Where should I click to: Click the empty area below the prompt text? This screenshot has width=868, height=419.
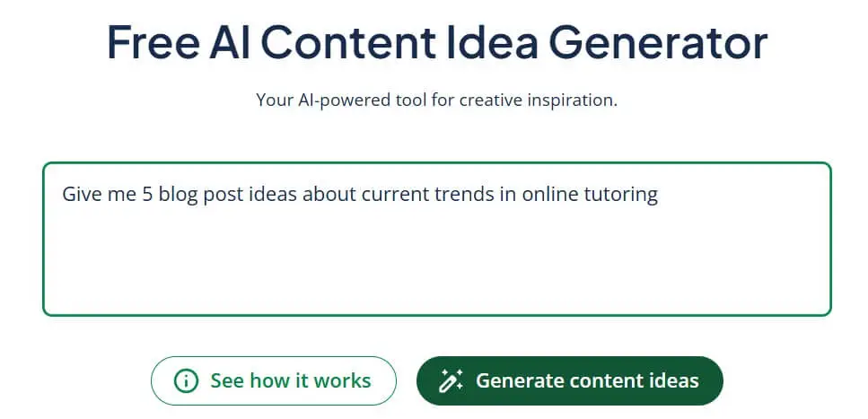pyautogui.click(x=436, y=265)
